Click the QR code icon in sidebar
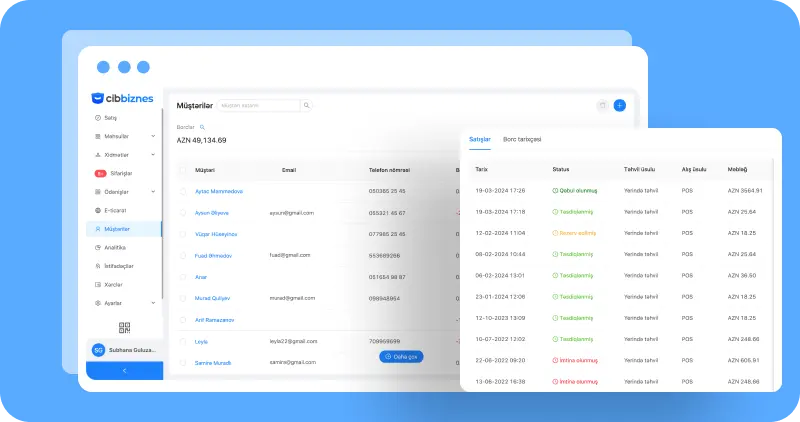Screen dimensions: 800x422 click(x=125, y=328)
